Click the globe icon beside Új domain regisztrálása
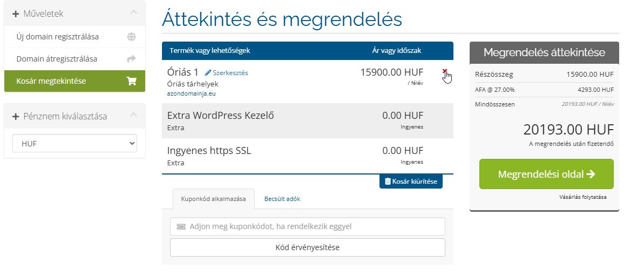The width and height of the screenshot is (644, 275). click(x=131, y=37)
